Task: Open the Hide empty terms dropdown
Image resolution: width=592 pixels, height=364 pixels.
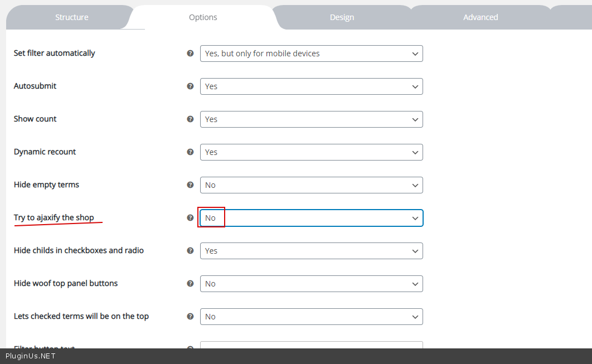Action: (311, 185)
